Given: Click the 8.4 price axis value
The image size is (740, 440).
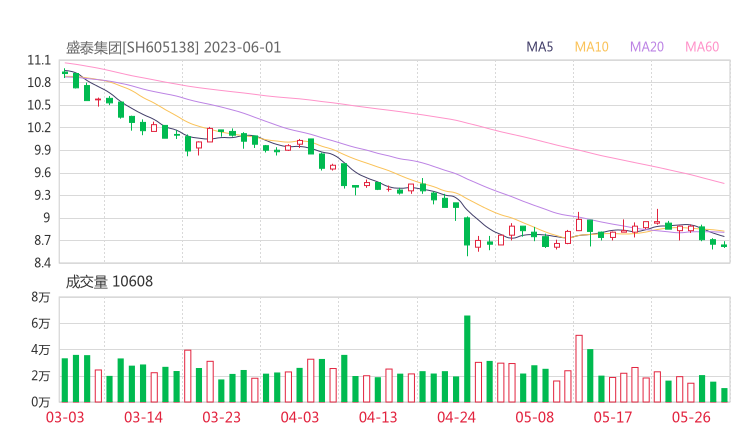Looking at the screenshot, I should (x=42, y=262).
